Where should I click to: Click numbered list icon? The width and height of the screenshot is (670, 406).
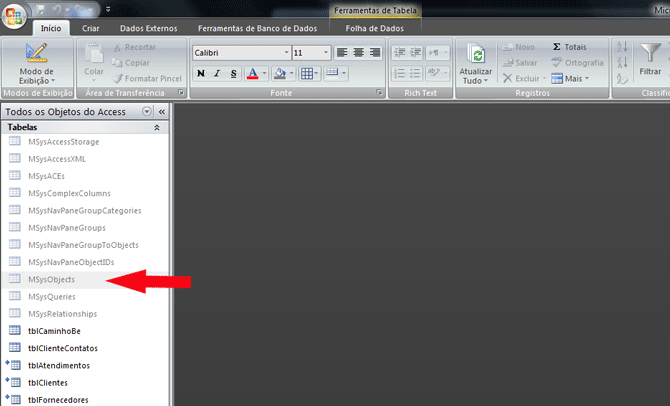point(399,74)
